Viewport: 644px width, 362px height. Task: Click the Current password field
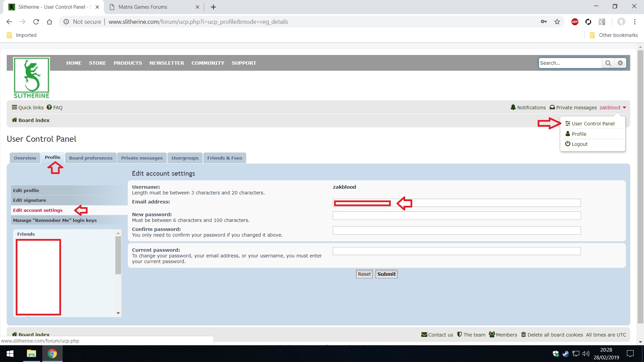[456, 251]
